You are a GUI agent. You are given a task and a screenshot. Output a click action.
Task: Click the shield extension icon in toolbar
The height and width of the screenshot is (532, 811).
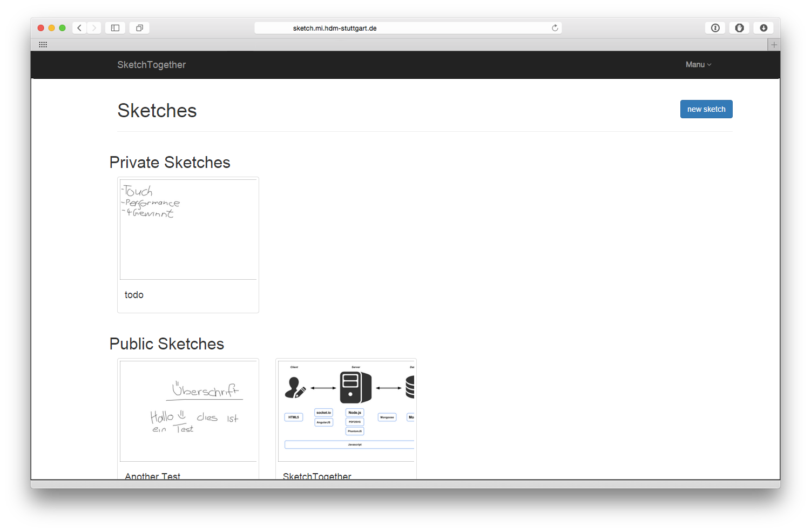pos(739,28)
